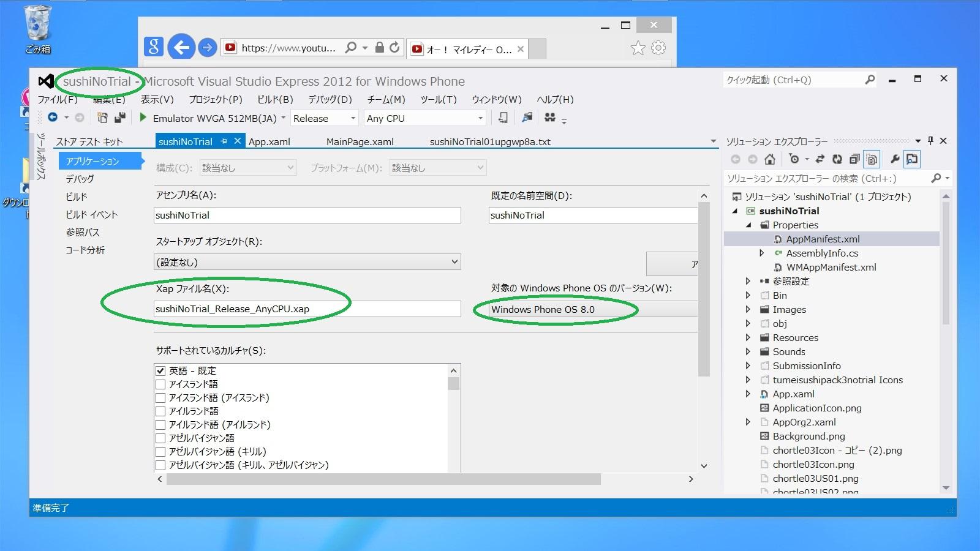980x551 pixels.
Task: Select the ビルド イベント properties page
Action: pyautogui.click(x=92, y=214)
